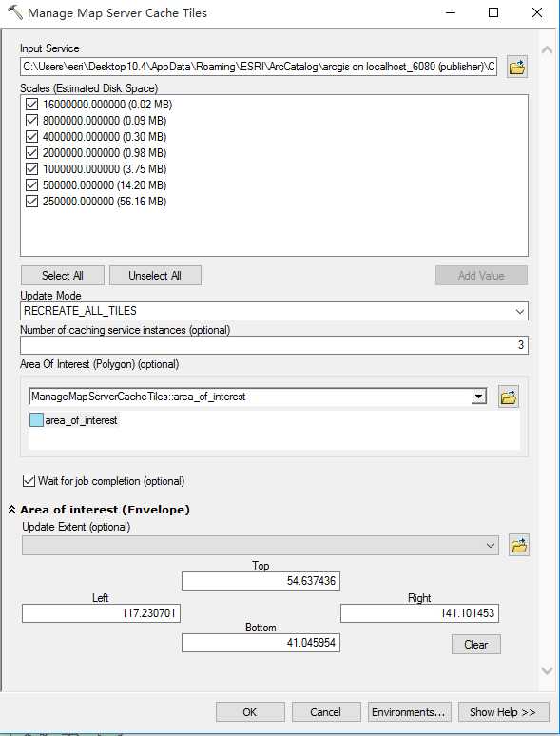560x736 pixels.
Task: Click the Add Value button
Action: click(x=481, y=276)
